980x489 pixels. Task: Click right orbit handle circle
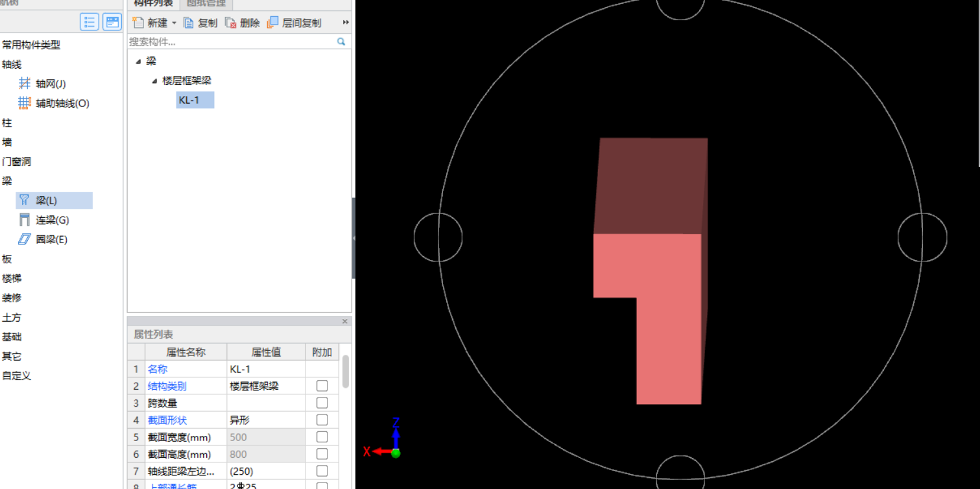922,237
